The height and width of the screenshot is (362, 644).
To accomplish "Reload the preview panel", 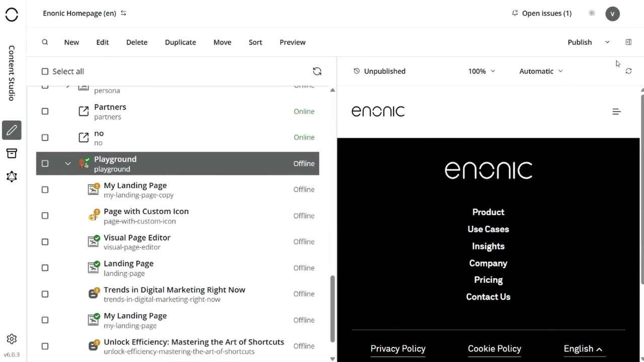I will click(x=628, y=71).
